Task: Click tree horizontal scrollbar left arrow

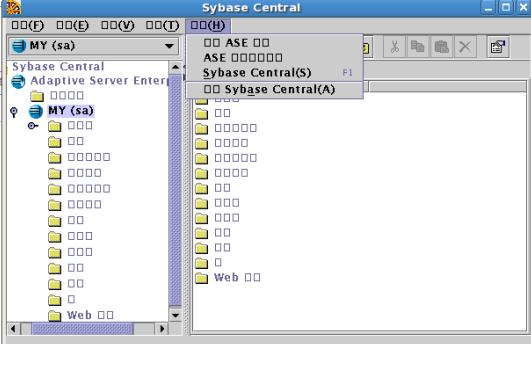Action: 14,328
